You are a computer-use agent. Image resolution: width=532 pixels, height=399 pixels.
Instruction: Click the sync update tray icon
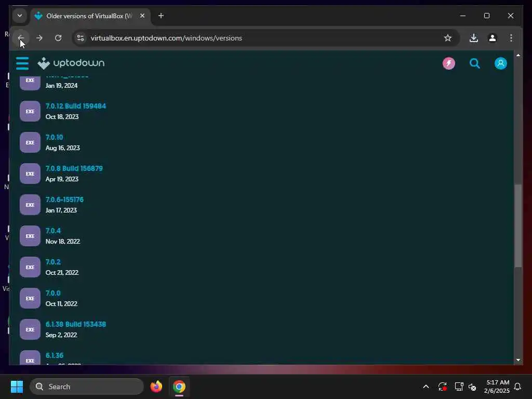[442, 387]
